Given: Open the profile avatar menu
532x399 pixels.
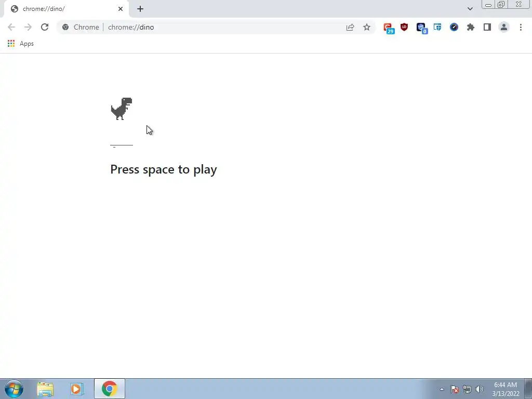Looking at the screenshot, I should pos(504,27).
